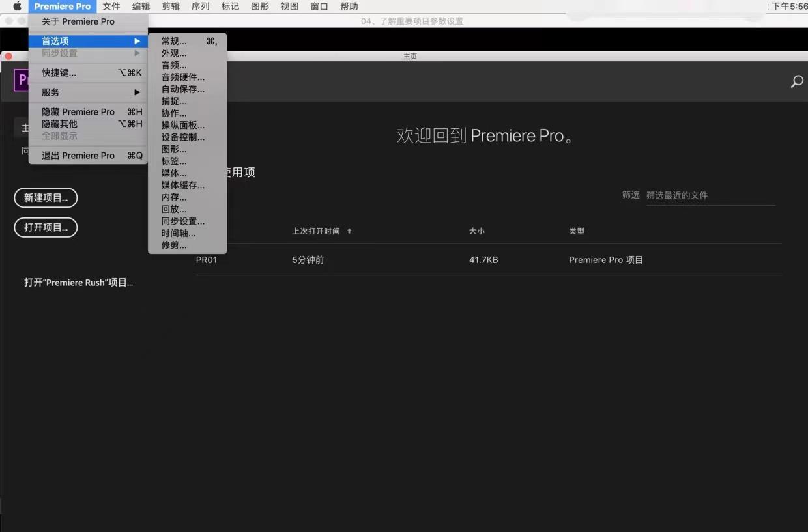Open the 序列 menu

pos(201,7)
